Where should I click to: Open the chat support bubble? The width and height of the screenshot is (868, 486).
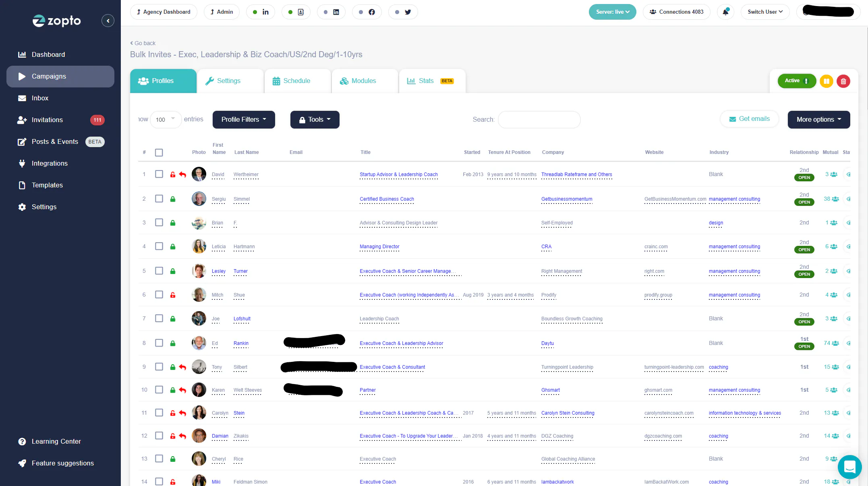click(x=849, y=467)
